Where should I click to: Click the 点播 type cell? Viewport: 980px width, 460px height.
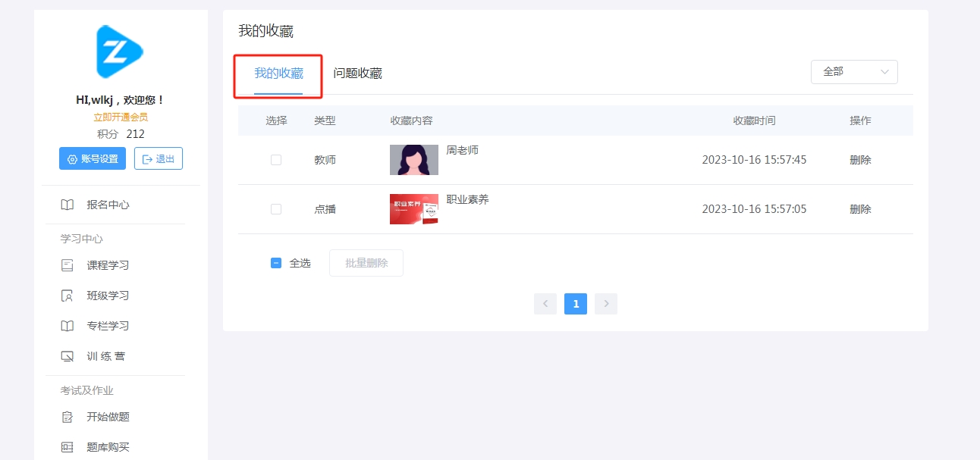[x=325, y=209]
